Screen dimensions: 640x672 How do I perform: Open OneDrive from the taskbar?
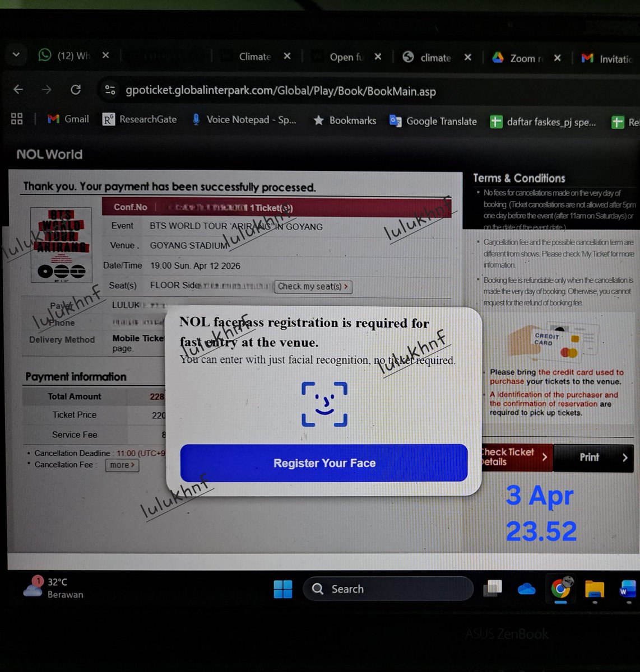pyautogui.click(x=526, y=589)
